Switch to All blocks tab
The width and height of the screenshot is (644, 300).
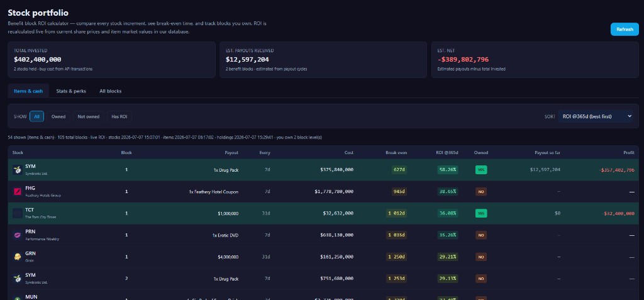111,91
